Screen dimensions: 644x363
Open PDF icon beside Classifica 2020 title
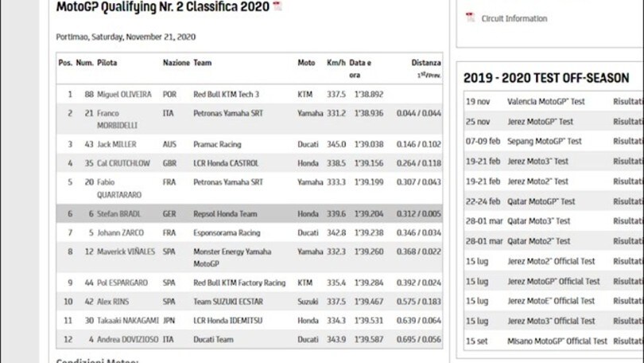click(x=277, y=6)
